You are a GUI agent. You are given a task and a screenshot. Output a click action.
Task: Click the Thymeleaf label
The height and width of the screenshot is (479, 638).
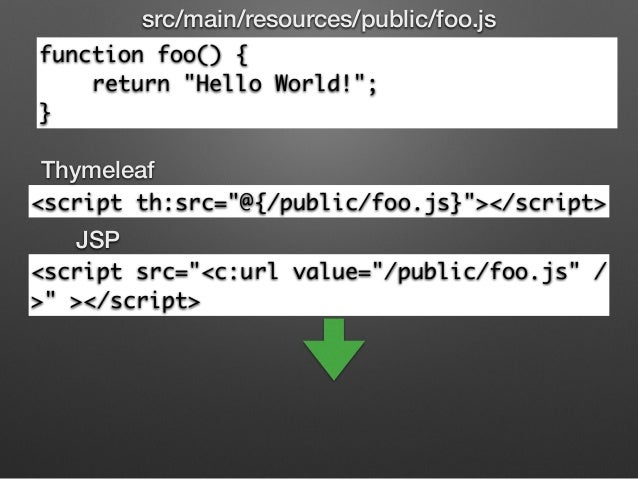(98, 170)
